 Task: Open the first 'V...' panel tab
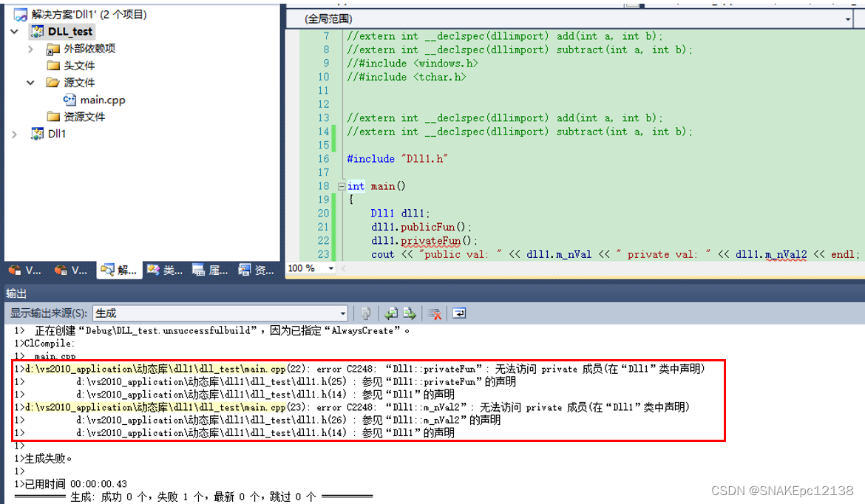[25, 270]
